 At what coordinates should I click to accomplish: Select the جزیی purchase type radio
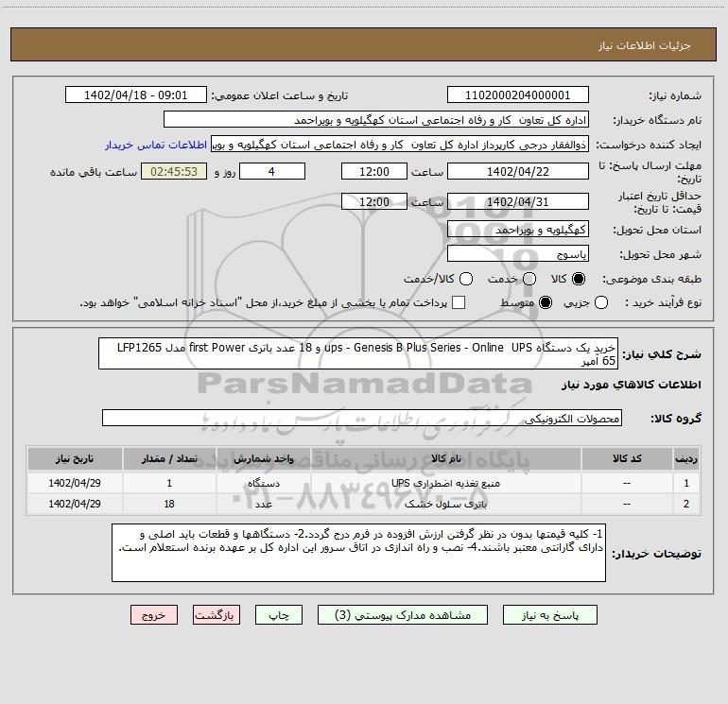point(601,302)
